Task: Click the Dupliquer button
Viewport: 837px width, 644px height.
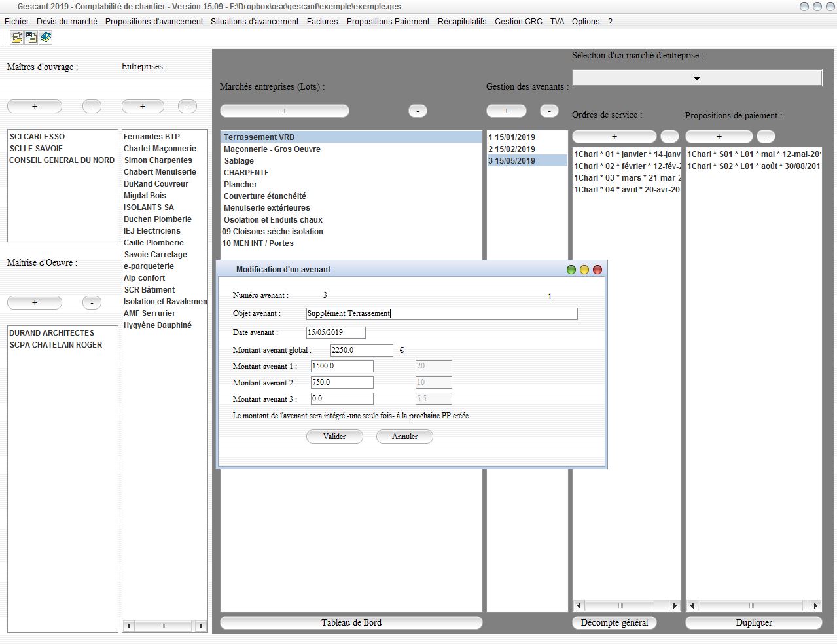Action: 754,622
